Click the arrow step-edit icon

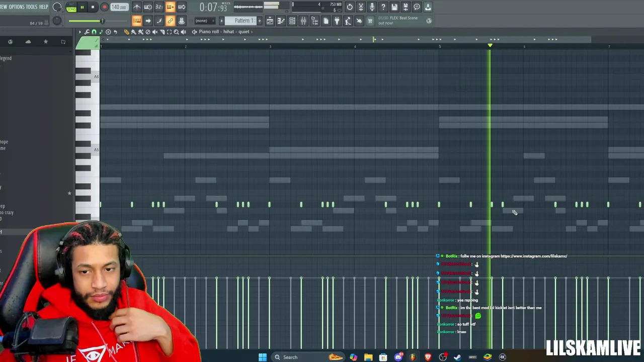click(148, 21)
